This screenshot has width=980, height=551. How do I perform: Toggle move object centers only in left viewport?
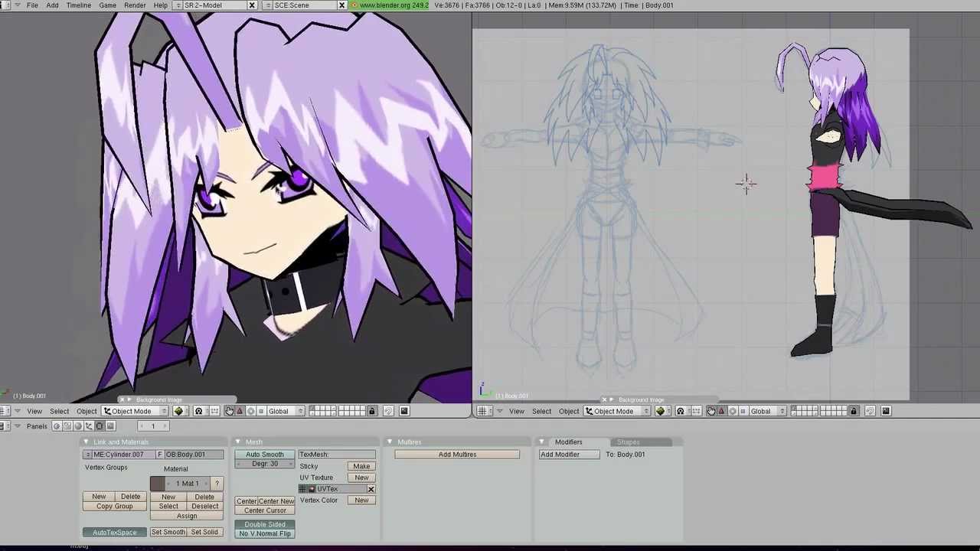point(214,411)
